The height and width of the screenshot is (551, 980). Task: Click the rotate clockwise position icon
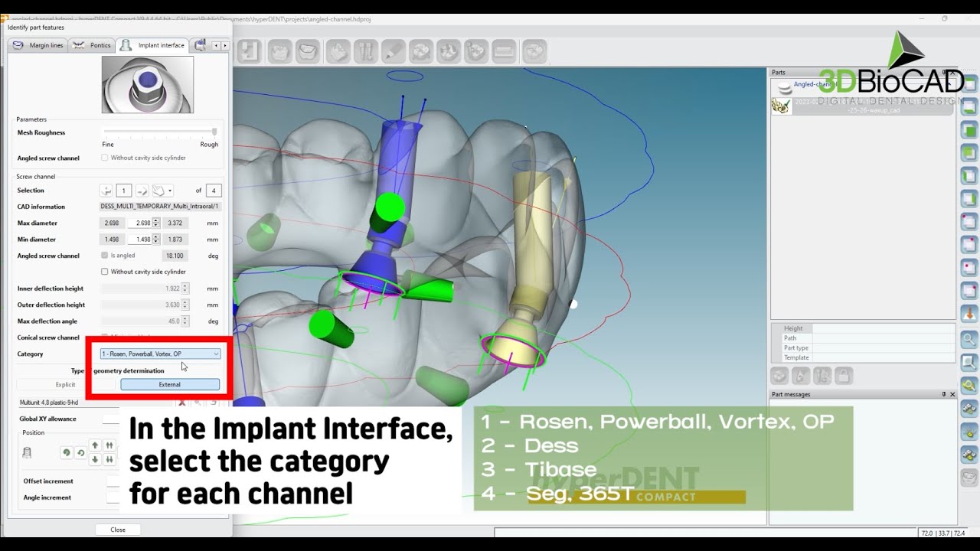click(x=80, y=453)
